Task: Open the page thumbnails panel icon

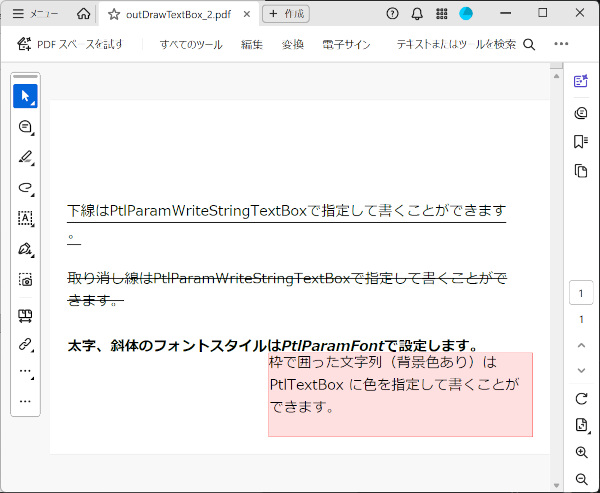Action: [581, 171]
